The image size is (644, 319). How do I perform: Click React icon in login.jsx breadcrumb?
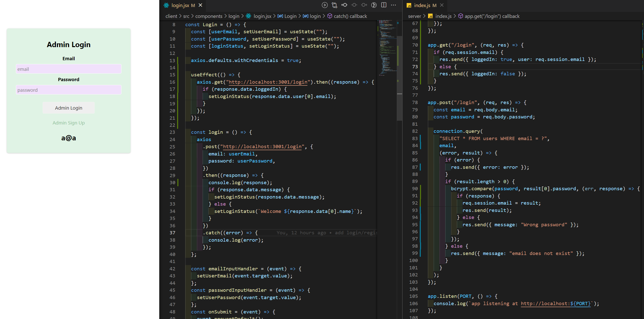pos(248,16)
